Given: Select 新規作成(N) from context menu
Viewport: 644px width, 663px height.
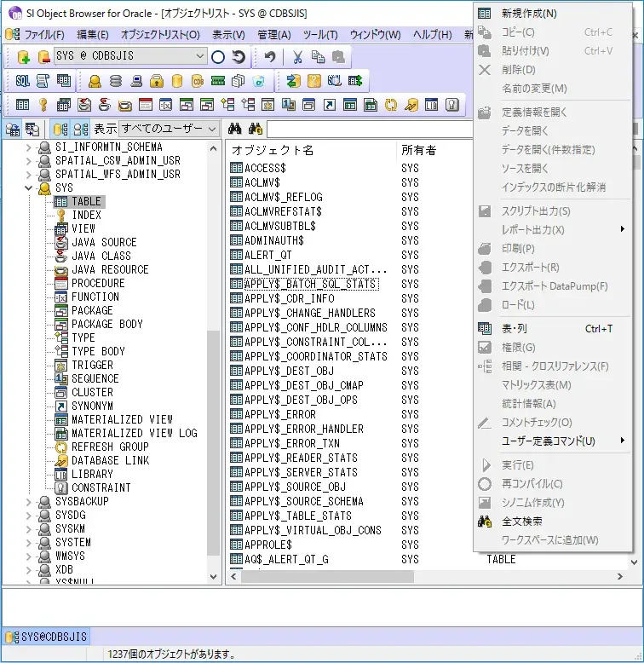Looking at the screenshot, I should [529, 14].
